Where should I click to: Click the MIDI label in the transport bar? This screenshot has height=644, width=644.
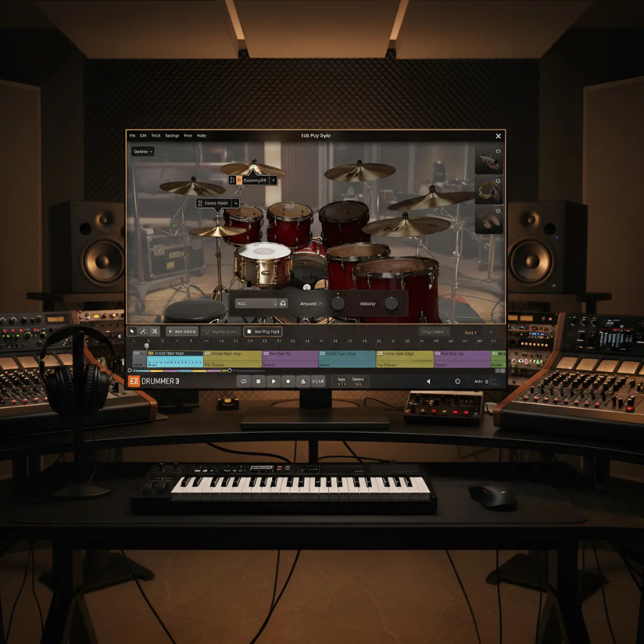(x=478, y=381)
